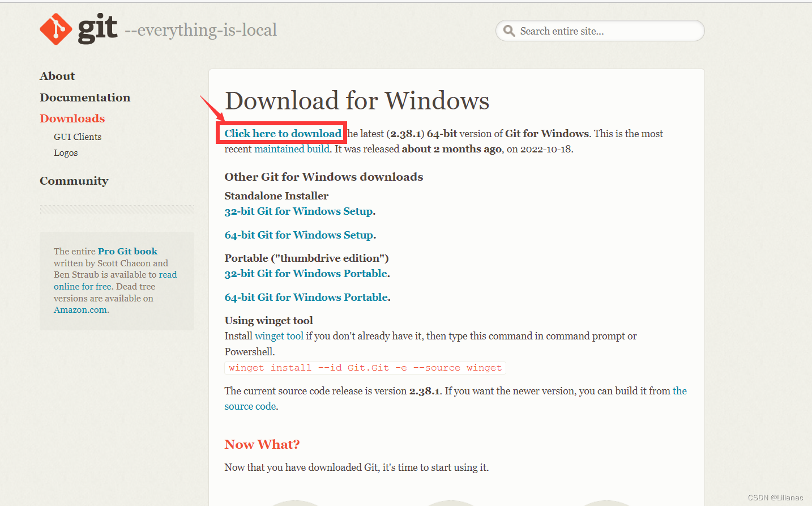Click the magnifier icon in search box

point(509,31)
